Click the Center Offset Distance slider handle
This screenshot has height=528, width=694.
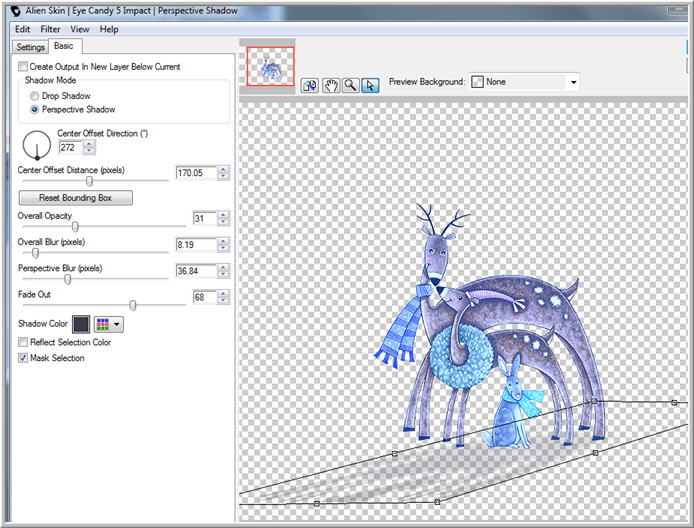point(89,181)
